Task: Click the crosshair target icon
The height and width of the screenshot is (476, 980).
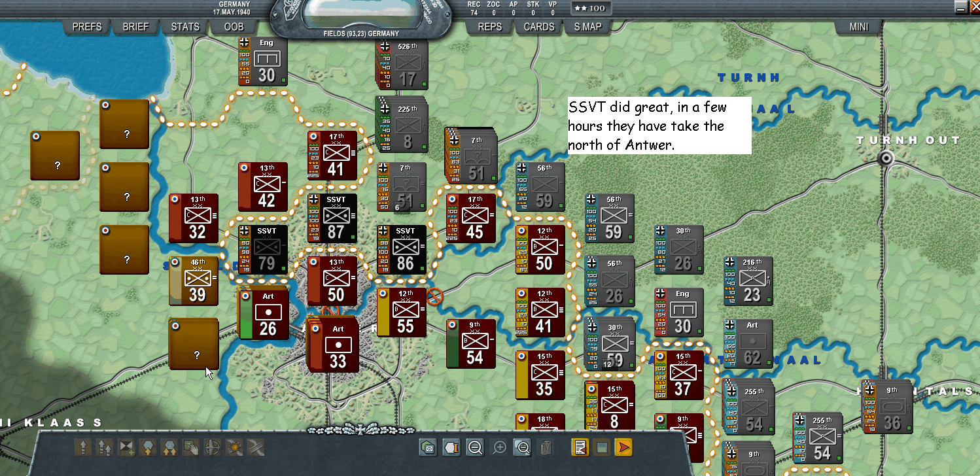Action: 213,448
